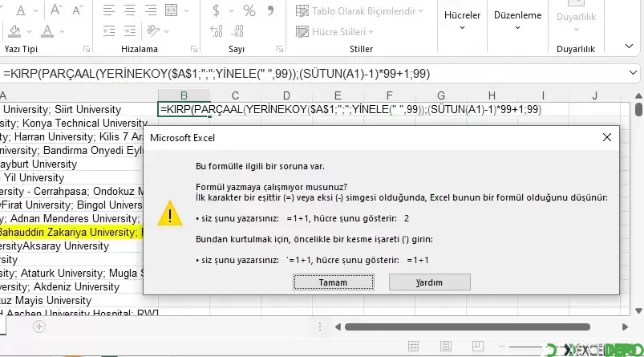The height and width of the screenshot is (357, 644).
Task: Apply red font color A
Action: pyautogui.click(x=47, y=31)
